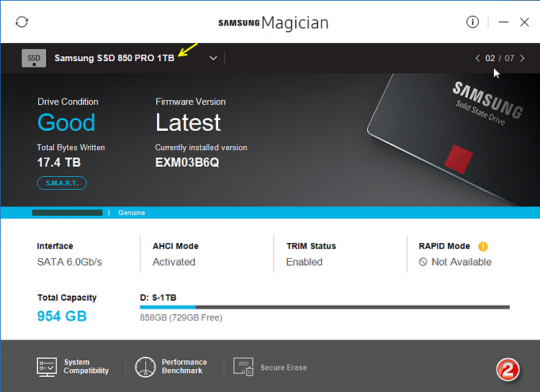The height and width of the screenshot is (392, 540).
Task: Click the SATA 6.0Gb/s interface value
Action: [x=70, y=262]
